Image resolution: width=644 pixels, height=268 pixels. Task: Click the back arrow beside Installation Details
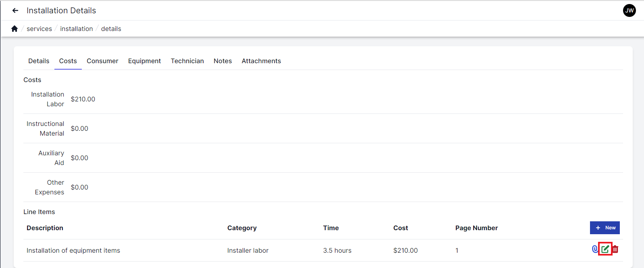[15, 10]
